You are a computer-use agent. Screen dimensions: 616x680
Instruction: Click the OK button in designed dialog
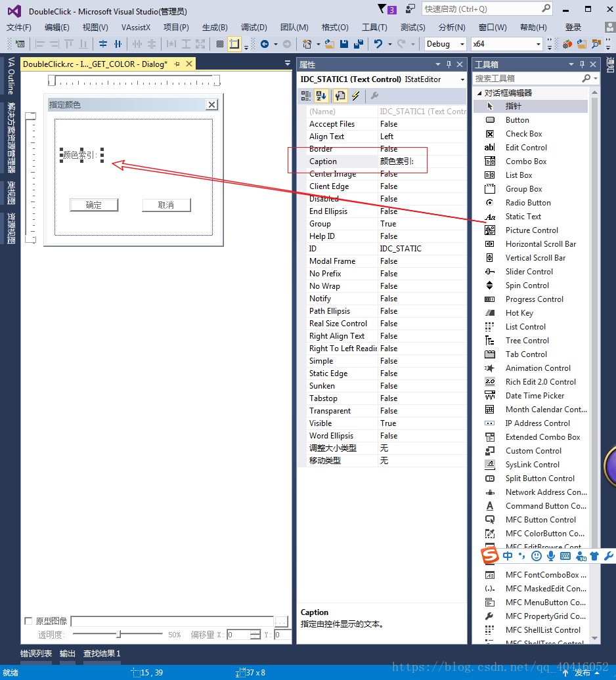pyautogui.click(x=94, y=205)
